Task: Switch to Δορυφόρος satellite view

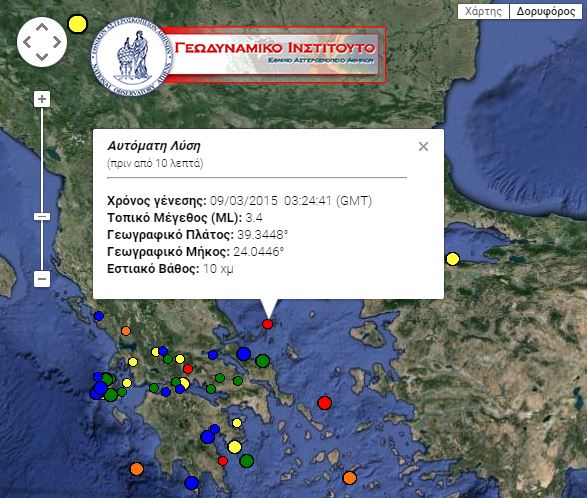Action: click(x=546, y=12)
